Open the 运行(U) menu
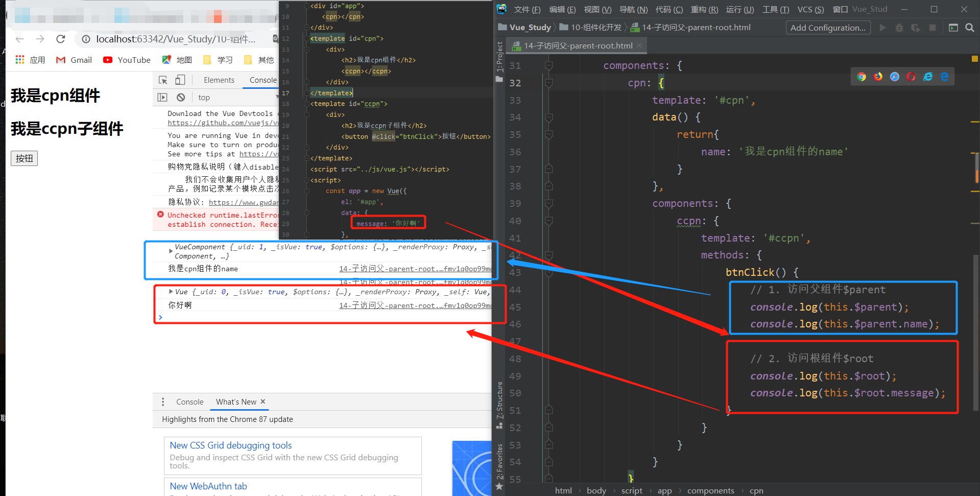 (740, 9)
